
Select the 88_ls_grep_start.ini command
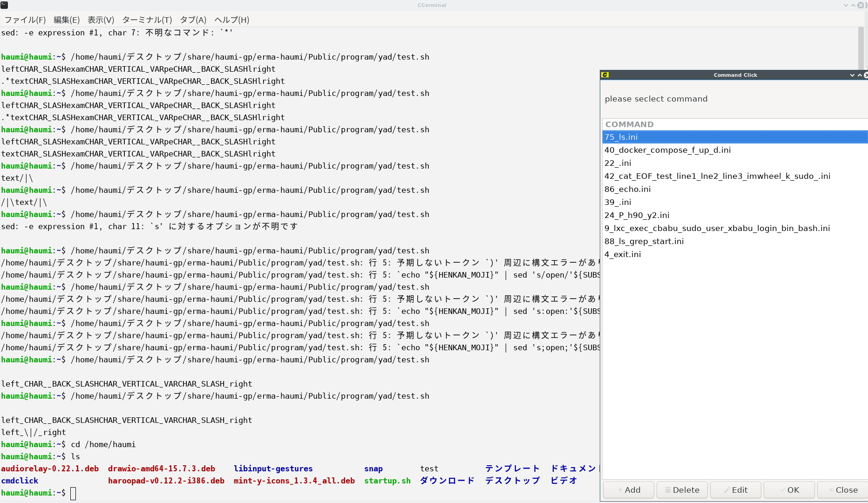pyautogui.click(x=735, y=241)
